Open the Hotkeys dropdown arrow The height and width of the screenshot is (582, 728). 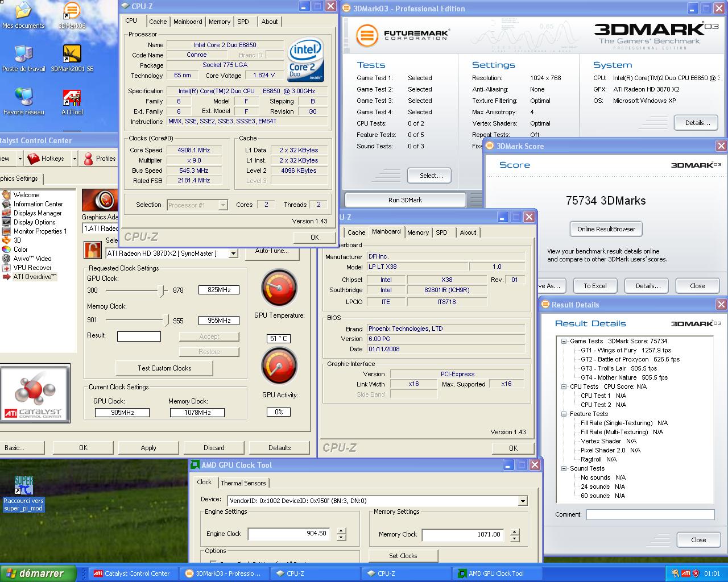pyautogui.click(x=75, y=159)
